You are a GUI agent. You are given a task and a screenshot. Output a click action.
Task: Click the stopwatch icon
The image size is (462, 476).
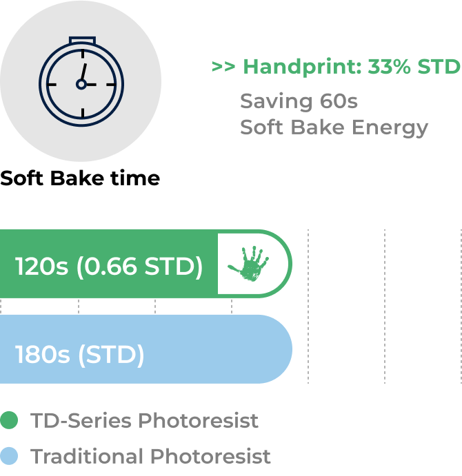81,81
